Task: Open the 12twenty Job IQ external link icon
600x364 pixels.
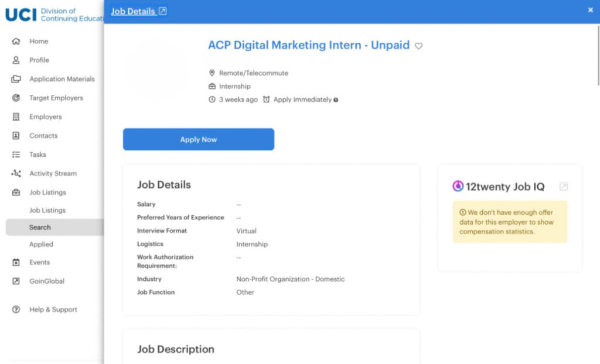Action: 563,187
